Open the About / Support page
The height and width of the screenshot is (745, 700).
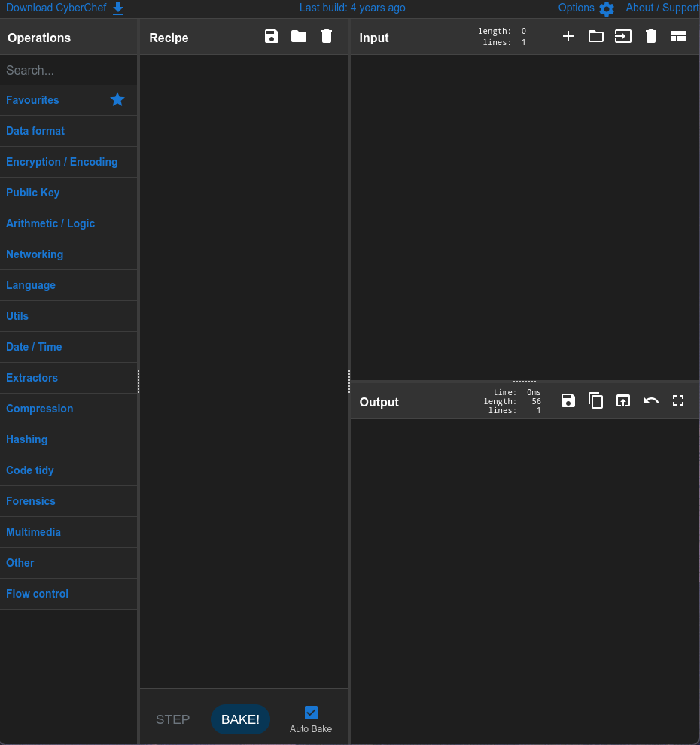pos(662,8)
